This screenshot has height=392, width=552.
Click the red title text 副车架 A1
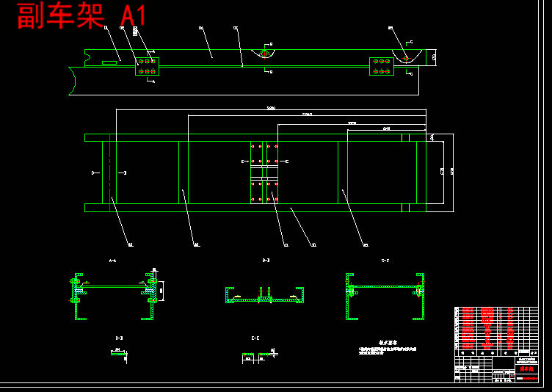(x=81, y=16)
